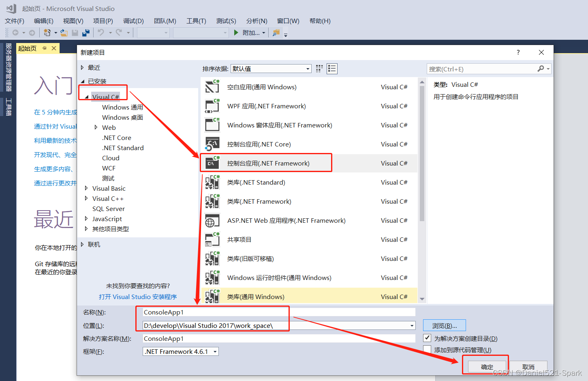Open the 调试(D) menu
Image resolution: width=588 pixels, height=381 pixels.
pos(134,21)
